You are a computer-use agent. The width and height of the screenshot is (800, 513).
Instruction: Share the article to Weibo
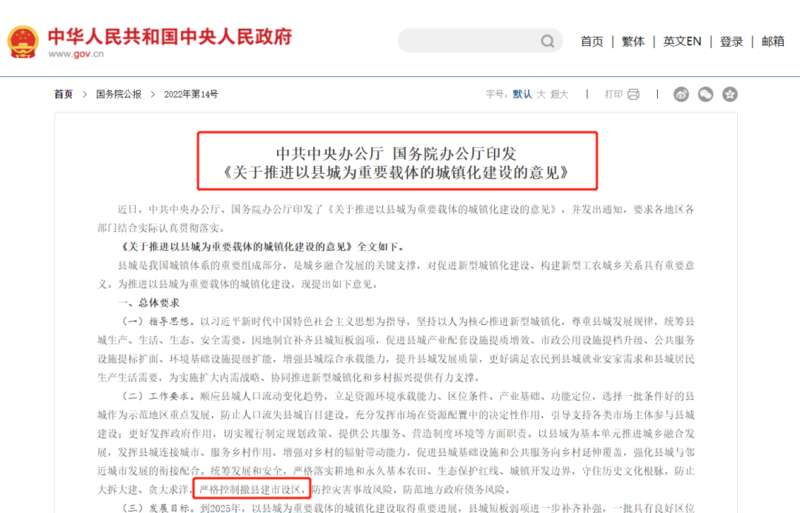click(681, 94)
